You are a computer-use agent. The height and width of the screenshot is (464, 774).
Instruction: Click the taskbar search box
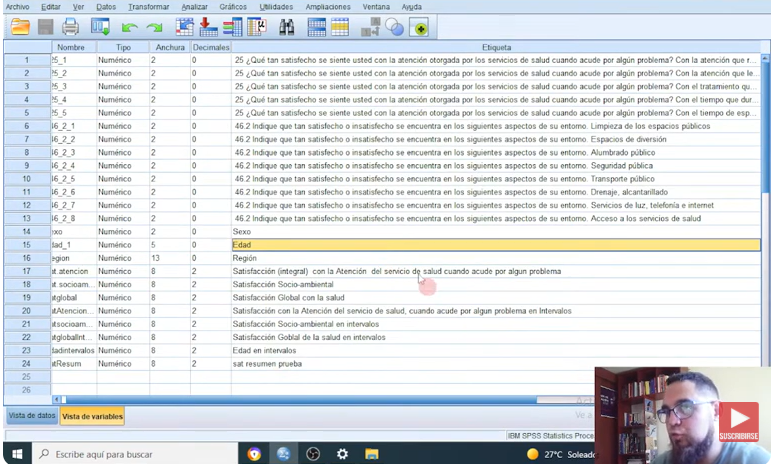[135, 454]
